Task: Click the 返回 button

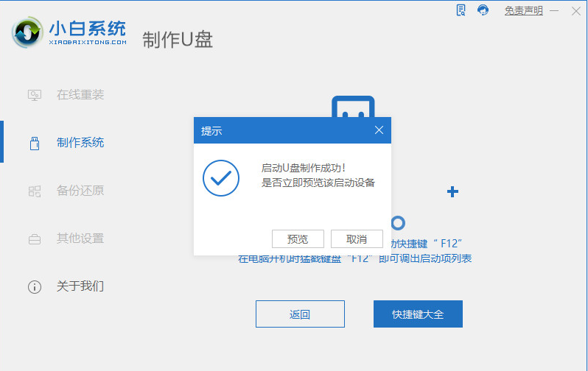Action: click(300, 314)
